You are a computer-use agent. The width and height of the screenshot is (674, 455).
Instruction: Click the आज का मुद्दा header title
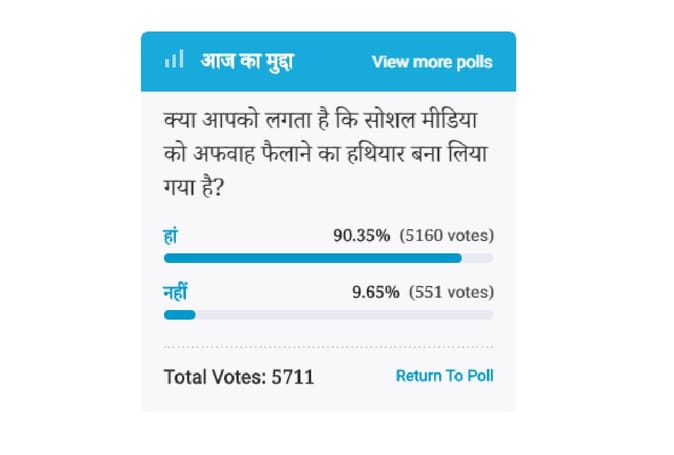click(247, 61)
